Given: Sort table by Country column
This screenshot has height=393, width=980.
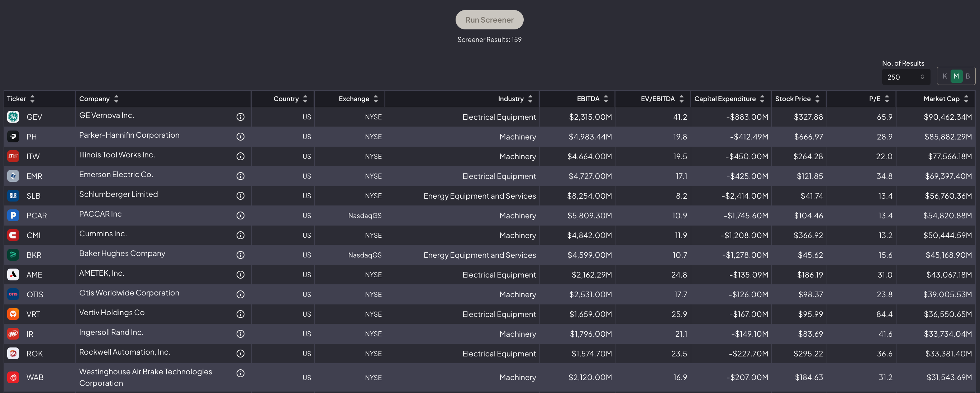Looking at the screenshot, I should click(x=305, y=99).
